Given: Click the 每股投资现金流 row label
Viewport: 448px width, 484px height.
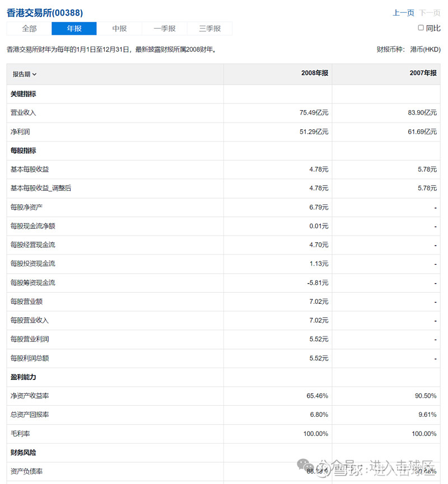Looking at the screenshot, I should [32, 264].
